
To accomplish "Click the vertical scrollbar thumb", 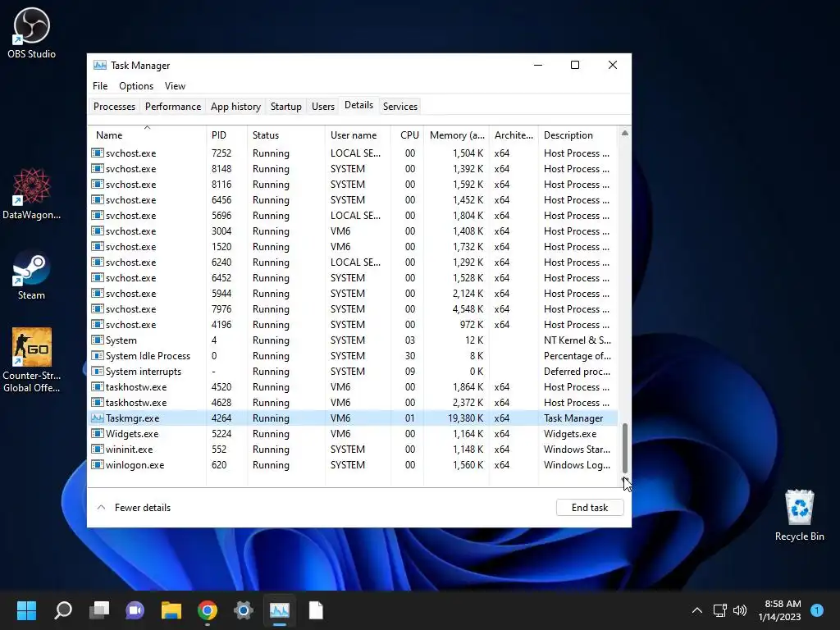I will point(624,448).
